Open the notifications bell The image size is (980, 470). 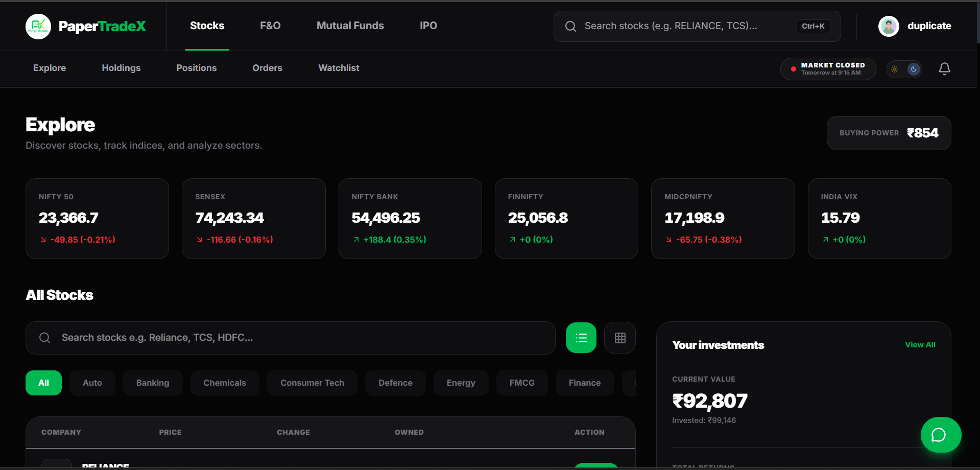(944, 68)
